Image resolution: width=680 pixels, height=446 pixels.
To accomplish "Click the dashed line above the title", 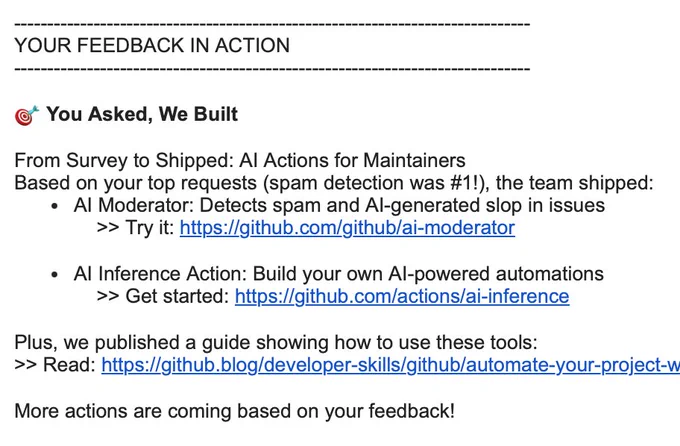I will tap(272, 24).
